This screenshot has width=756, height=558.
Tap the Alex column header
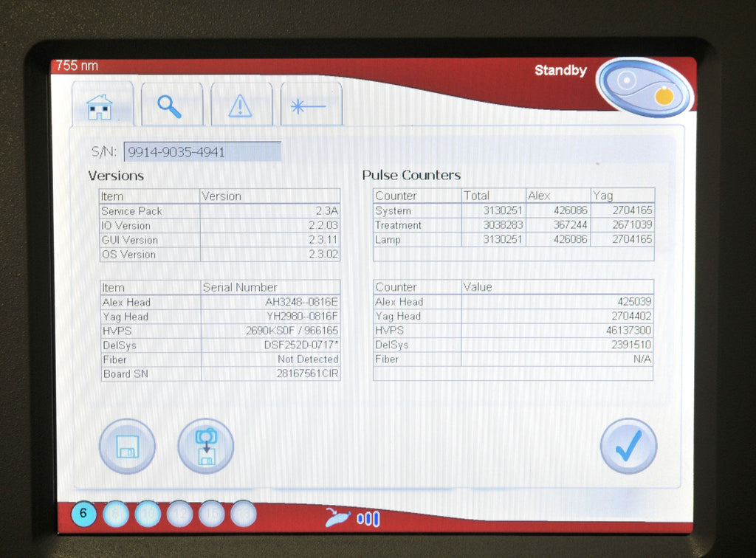pyautogui.click(x=539, y=196)
